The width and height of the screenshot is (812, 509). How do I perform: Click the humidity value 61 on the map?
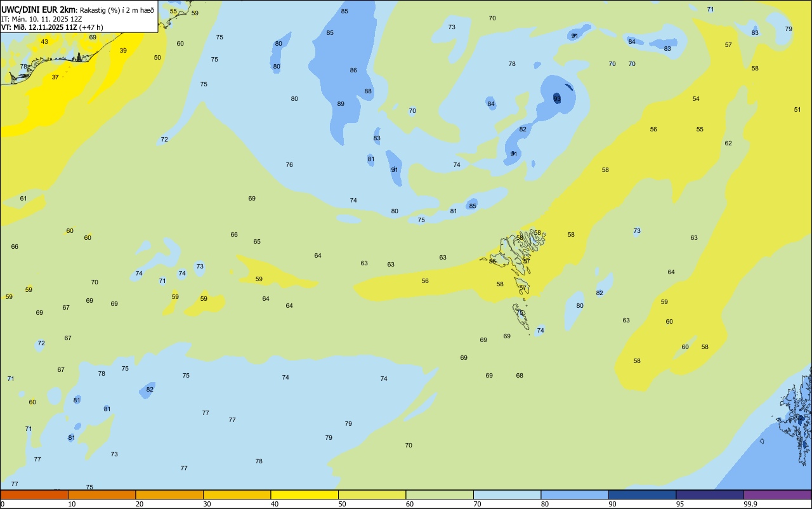click(23, 199)
